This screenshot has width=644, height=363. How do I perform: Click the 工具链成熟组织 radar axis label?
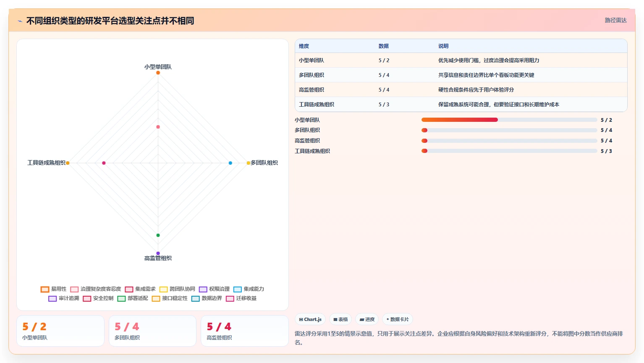(46, 163)
